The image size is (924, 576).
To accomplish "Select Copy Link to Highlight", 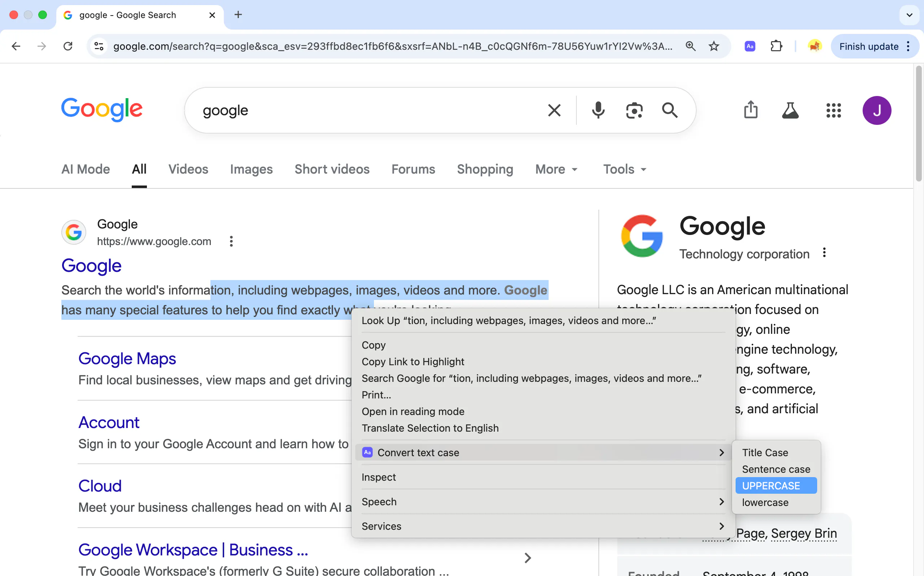I will [x=543, y=362].
